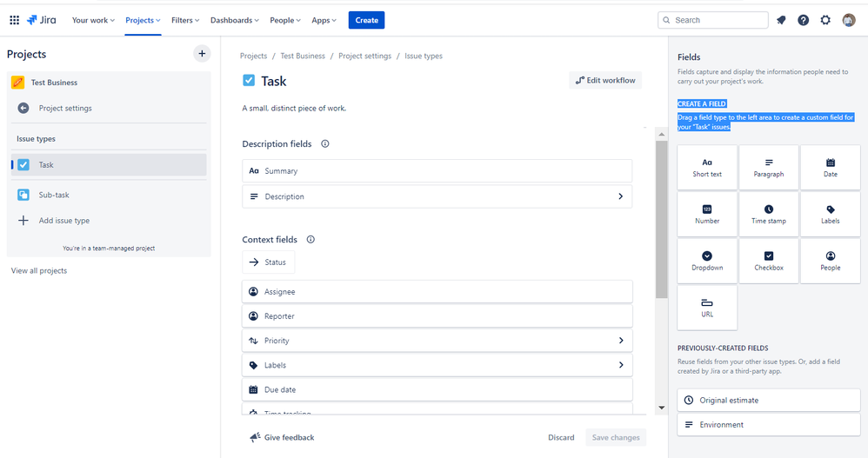Open the People dropdown in top navigation

(285, 20)
